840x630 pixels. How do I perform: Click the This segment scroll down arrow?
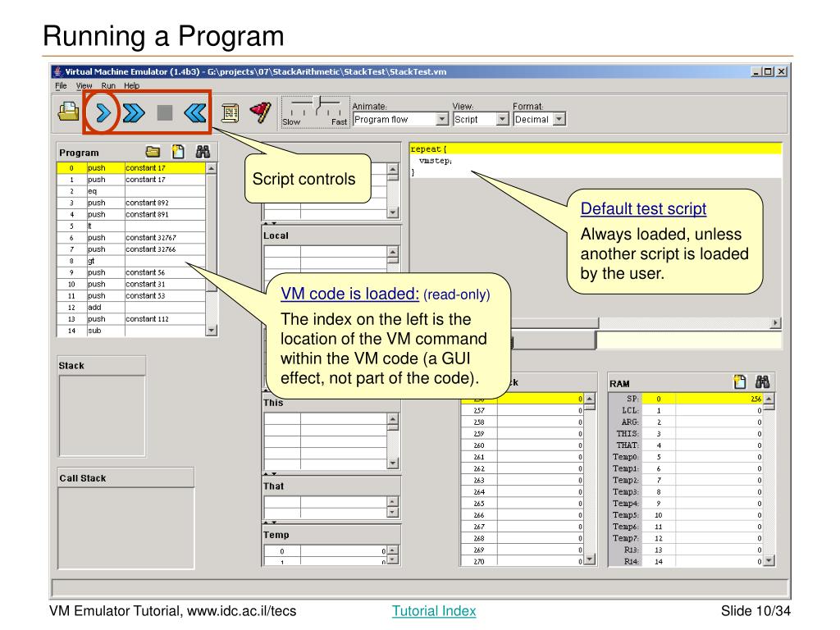(x=393, y=463)
